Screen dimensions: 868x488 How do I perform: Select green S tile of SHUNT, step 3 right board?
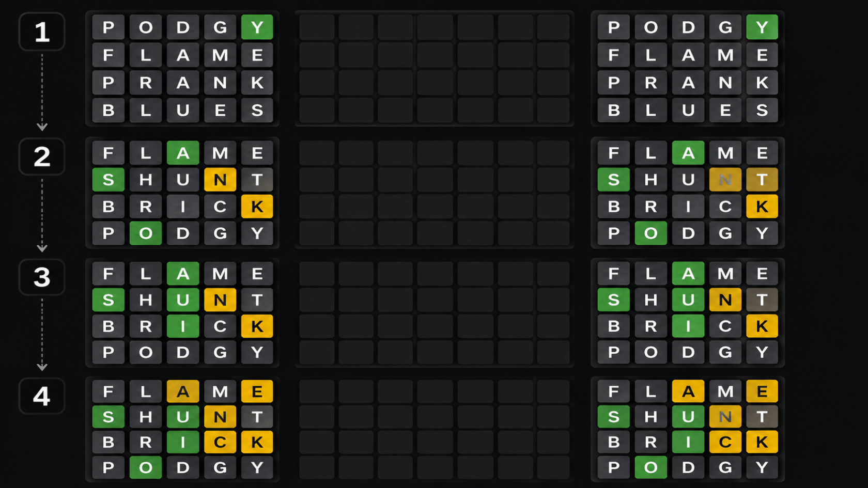pos(614,300)
